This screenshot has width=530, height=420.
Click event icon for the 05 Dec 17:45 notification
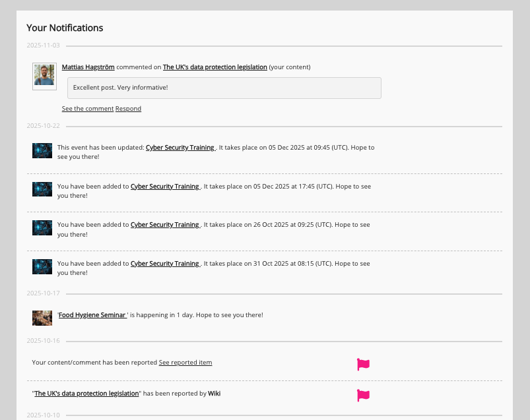(42, 189)
